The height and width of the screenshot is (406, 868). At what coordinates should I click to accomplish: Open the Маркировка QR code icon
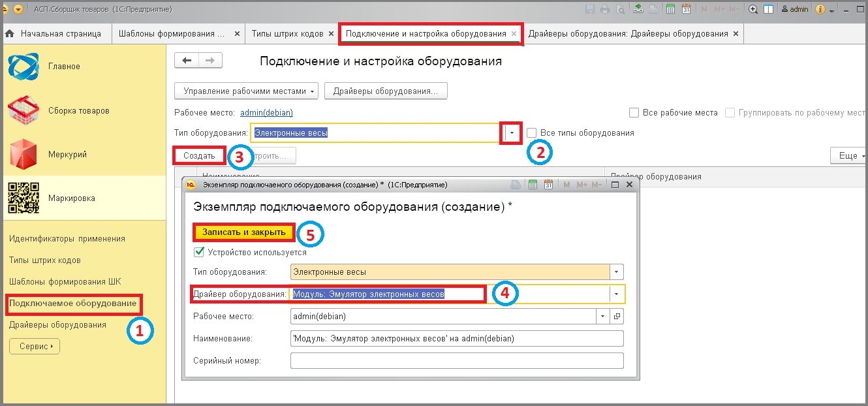coord(23,198)
